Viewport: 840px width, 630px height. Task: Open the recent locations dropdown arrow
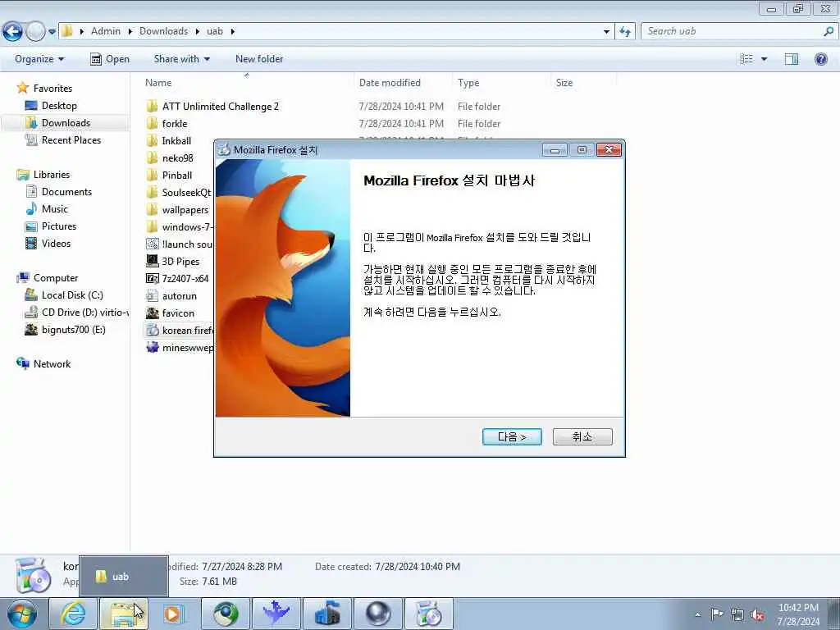52,32
